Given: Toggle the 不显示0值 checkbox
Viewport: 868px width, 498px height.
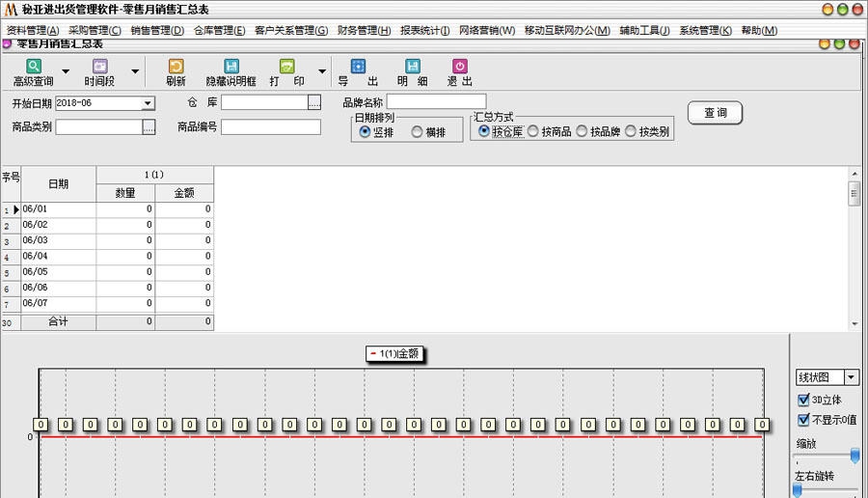Looking at the screenshot, I should point(803,420).
